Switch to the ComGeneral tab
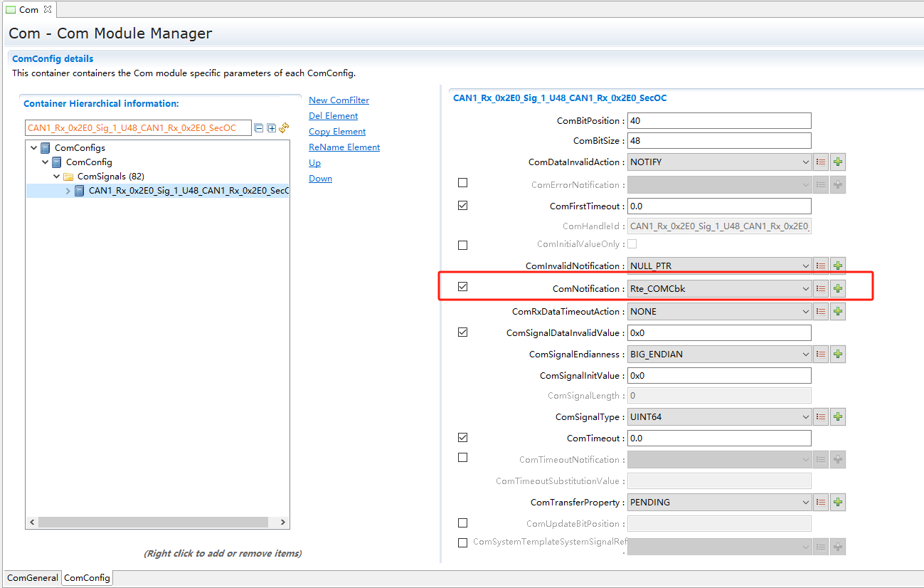 (33, 578)
